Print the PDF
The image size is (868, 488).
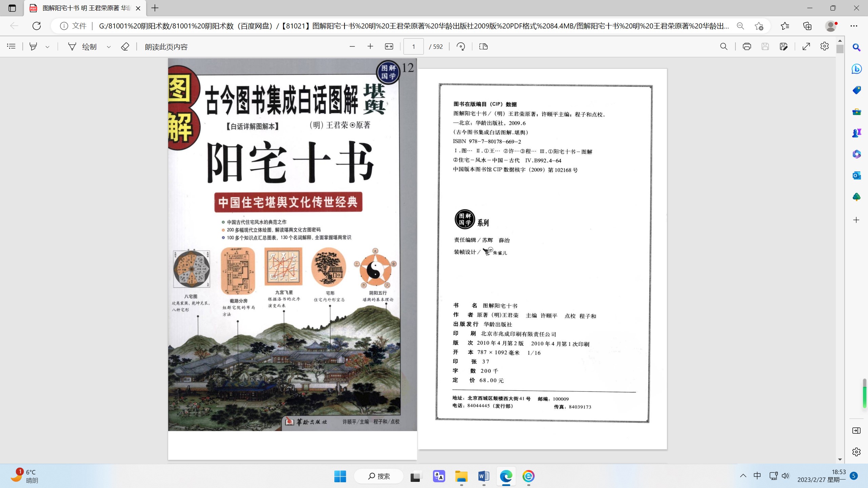[x=747, y=46]
